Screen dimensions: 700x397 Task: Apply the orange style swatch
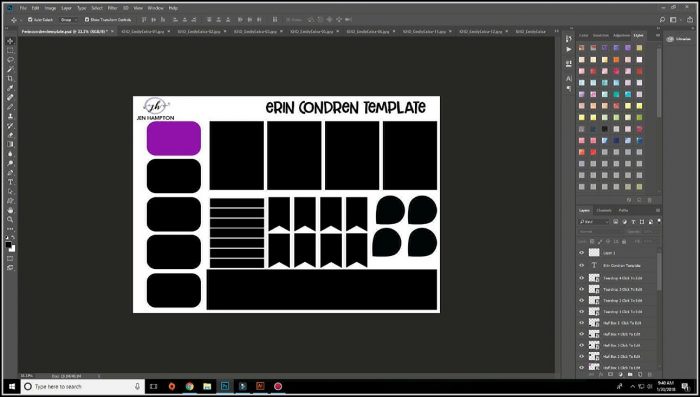(616, 59)
